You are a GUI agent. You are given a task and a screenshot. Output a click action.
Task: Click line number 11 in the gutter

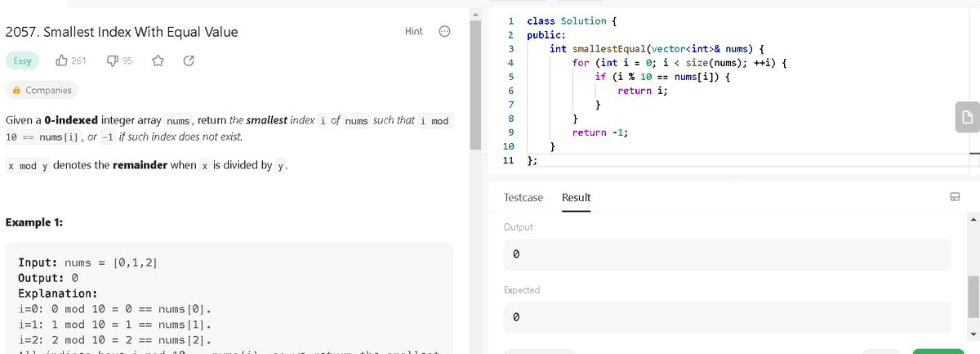[508, 160]
